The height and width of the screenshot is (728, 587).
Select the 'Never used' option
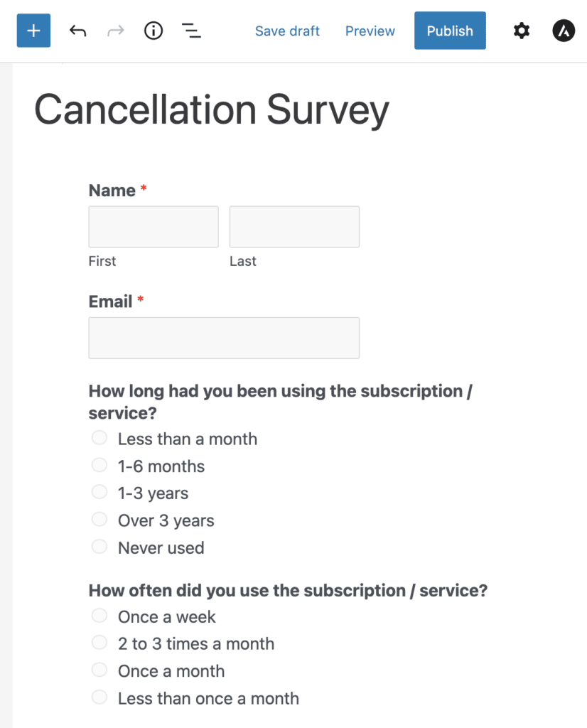[99, 546]
